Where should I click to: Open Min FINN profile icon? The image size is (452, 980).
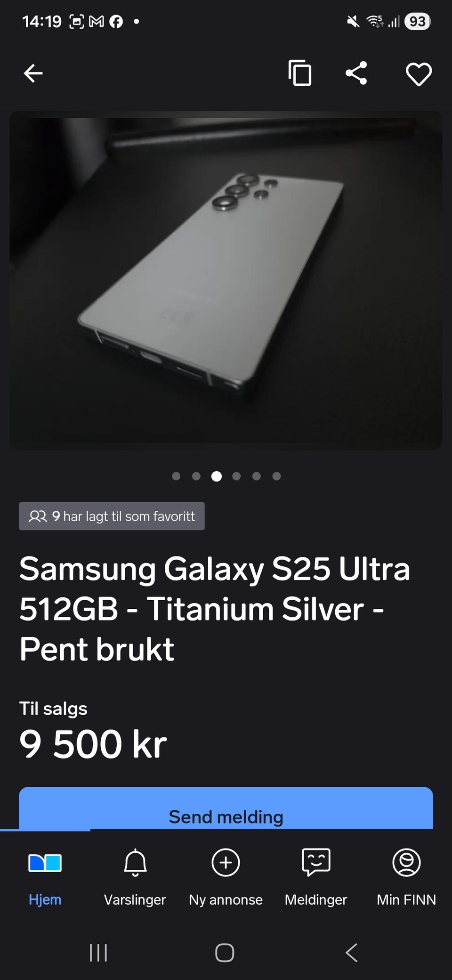click(x=406, y=877)
